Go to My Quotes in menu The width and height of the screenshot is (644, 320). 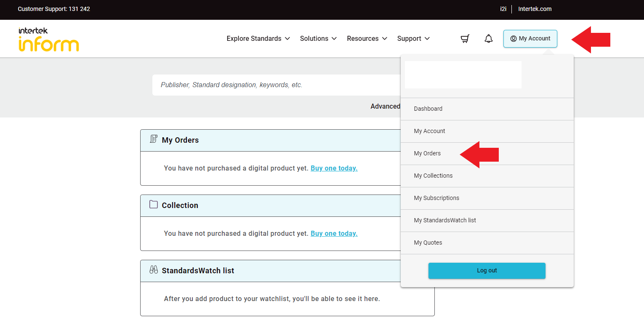pyautogui.click(x=428, y=243)
